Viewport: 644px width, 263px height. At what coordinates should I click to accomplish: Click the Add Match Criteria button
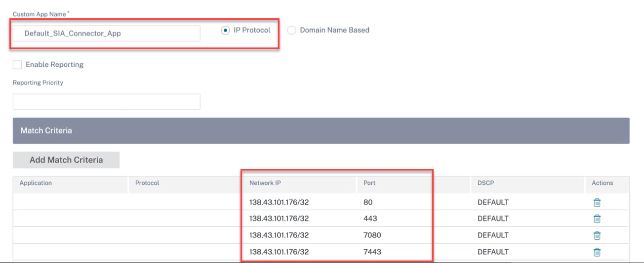pyautogui.click(x=66, y=160)
